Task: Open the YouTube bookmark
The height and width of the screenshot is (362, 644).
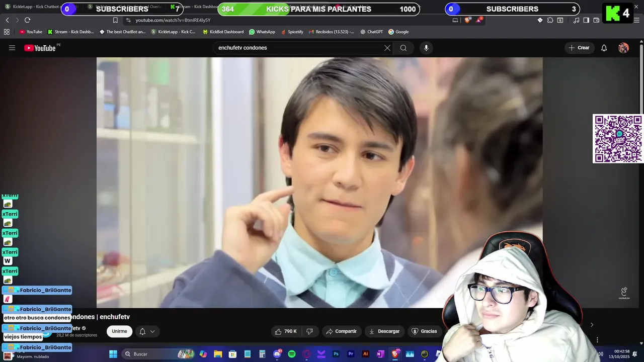Action: point(31,32)
